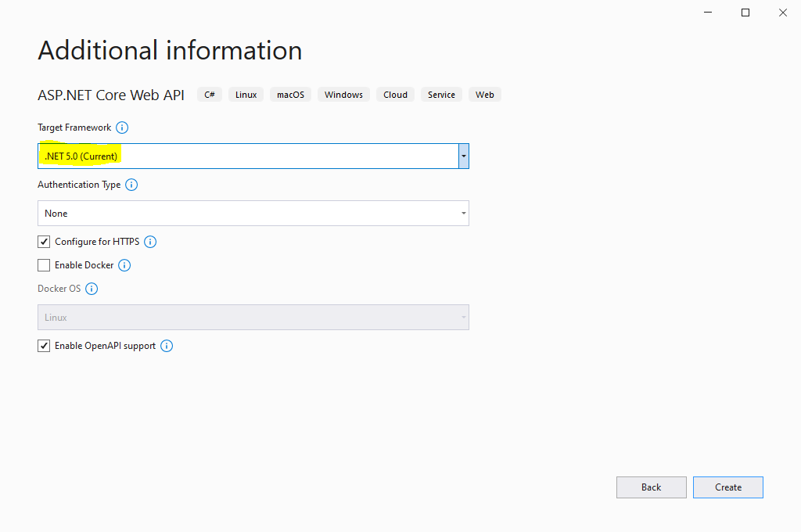Click the highlighted .NET 5.0 text
Viewport: 801px width, 532px height.
pos(79,156)
